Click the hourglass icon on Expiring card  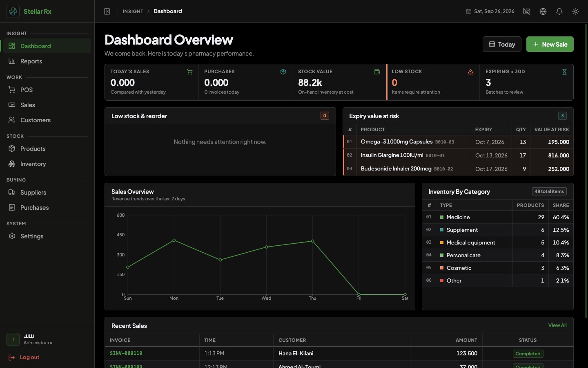pos(564,72)
